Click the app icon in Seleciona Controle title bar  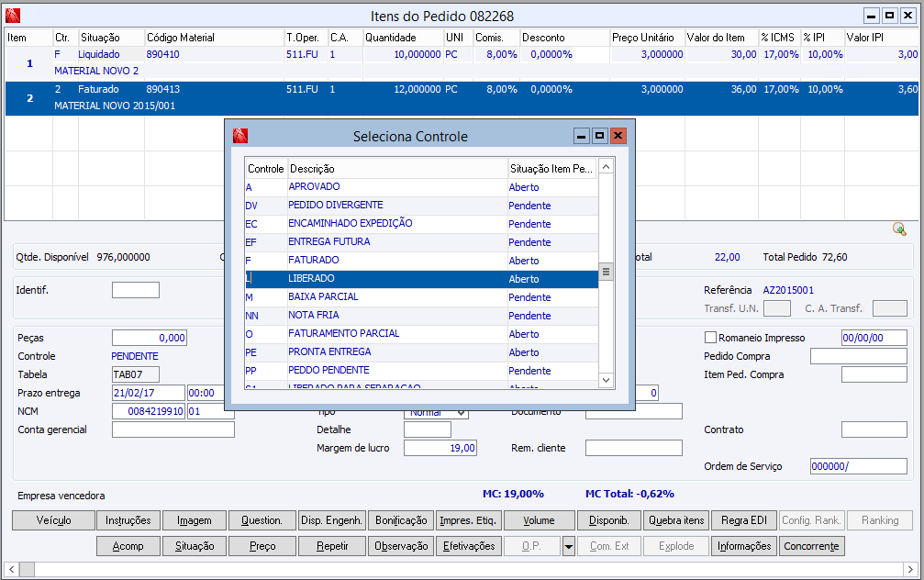coord(240,136)
